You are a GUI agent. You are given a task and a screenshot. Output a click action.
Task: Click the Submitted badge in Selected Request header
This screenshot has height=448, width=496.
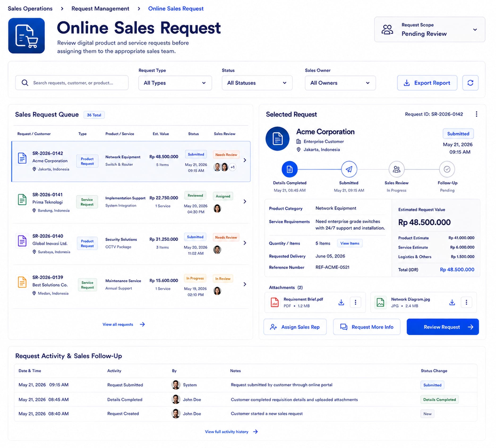458,134
